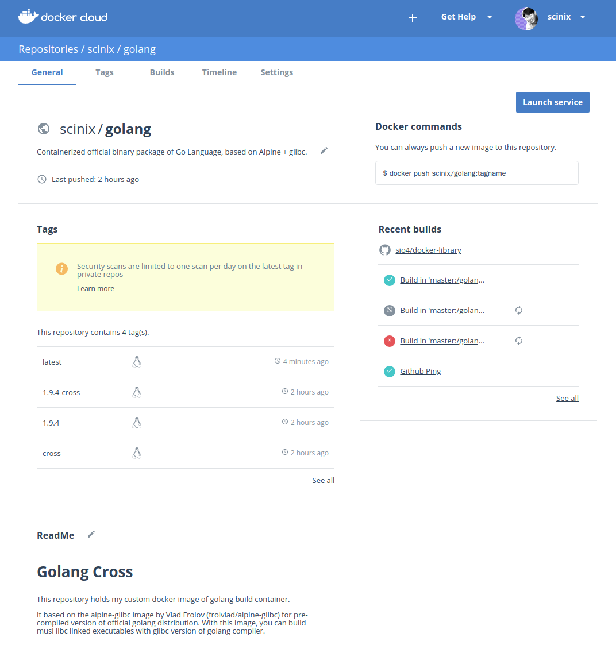616x672 pixels.
Task: Click the GitHub icon near sio4/docker-library
Action: click(385, 250)
